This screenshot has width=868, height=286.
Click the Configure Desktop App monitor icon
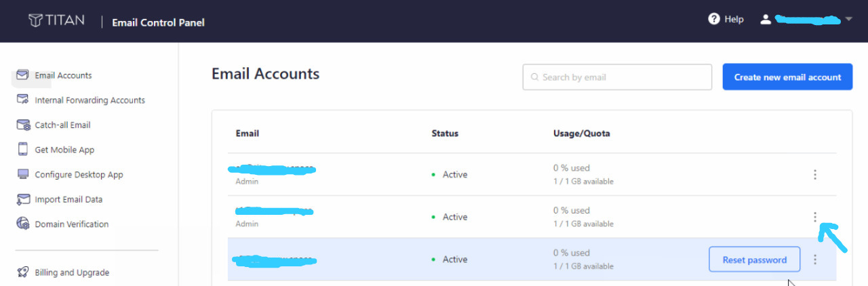(22, 174)
